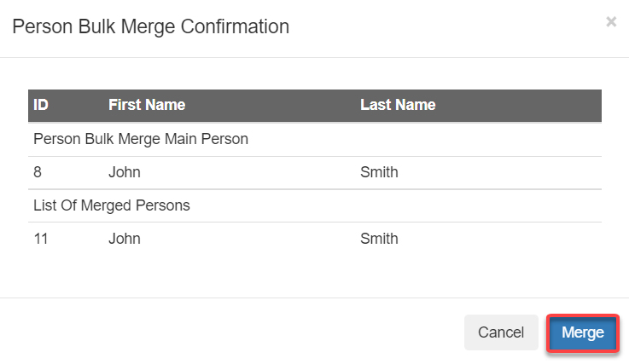Click the Person Bulk Merge Confirmation title
The width and height of the screenshot is (629, 364).
(150, 26)
